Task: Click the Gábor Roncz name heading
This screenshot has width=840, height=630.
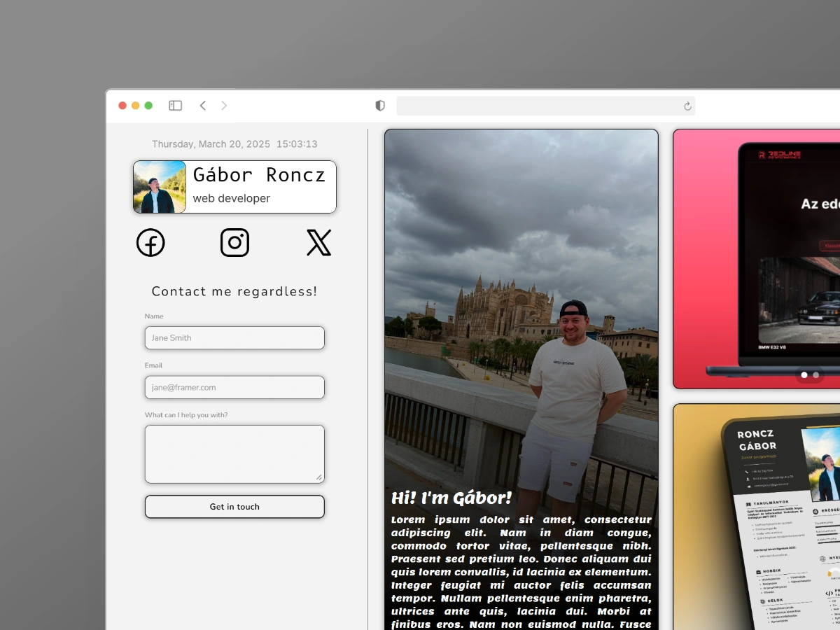Action: [x=260, y=174]
